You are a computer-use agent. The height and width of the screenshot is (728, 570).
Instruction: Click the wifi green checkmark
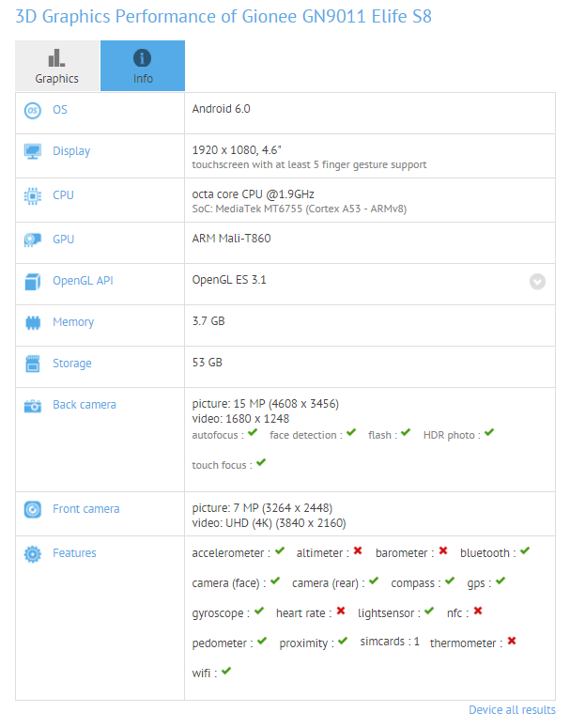(226, 671)
